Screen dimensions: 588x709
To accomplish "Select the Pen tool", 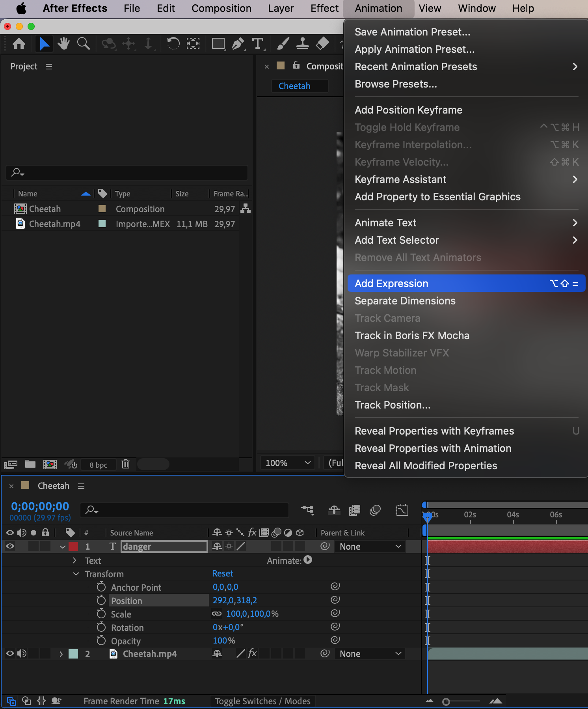I will (238, 44).
